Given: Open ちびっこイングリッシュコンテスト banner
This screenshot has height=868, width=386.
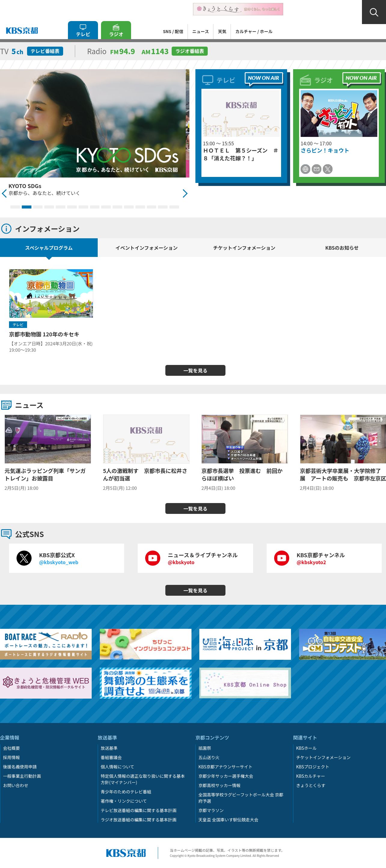Looking at the screenshot, I should click(x=146, y=644).
